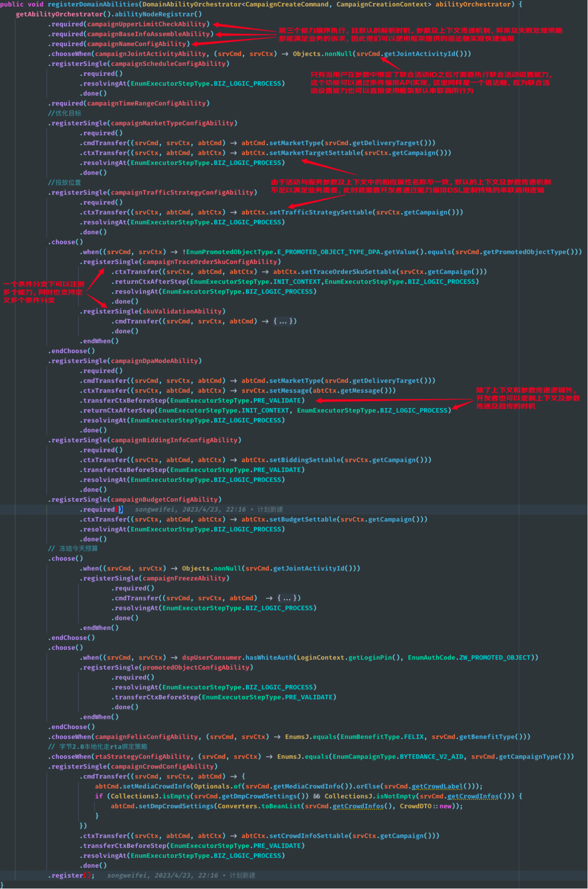Click the //优化目标 comment
This screenshot has width=588, height=889.
coord(65,113)
